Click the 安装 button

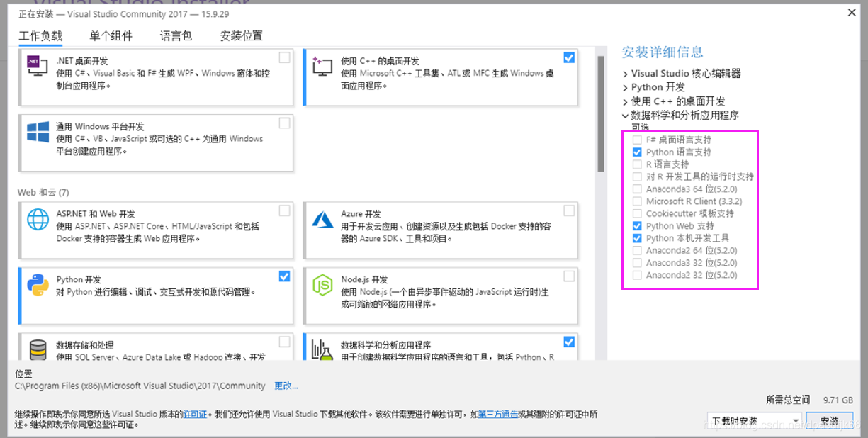[830, 421]
